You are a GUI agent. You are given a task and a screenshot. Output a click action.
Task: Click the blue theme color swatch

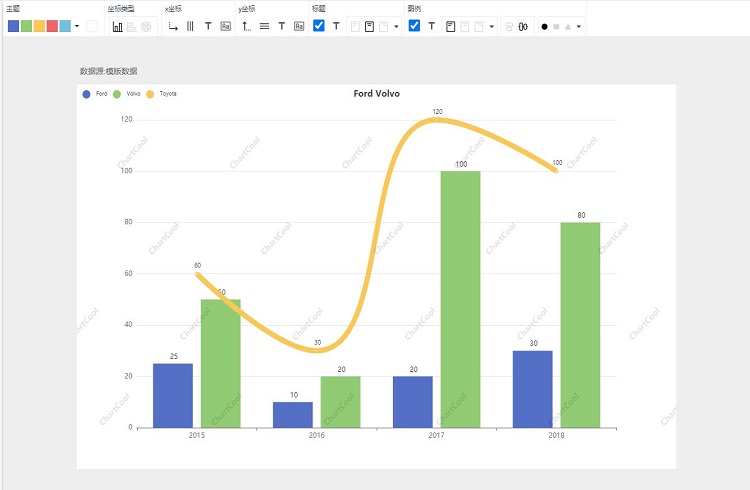click(x=13, y=26)
